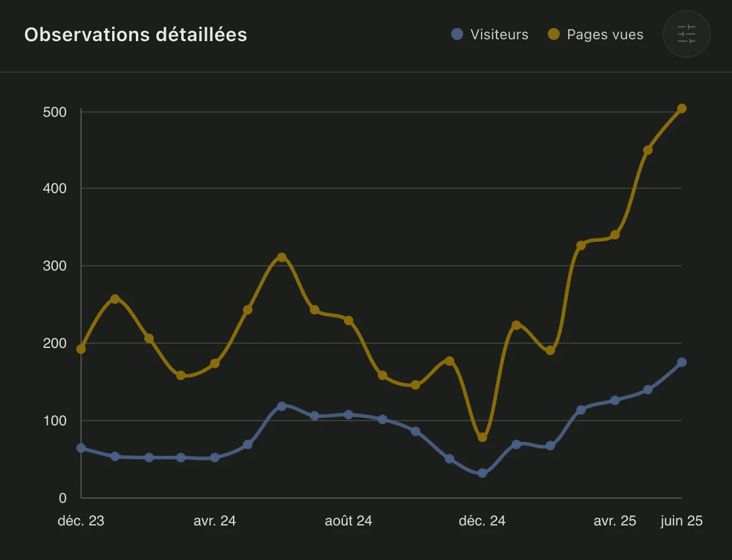Click the 200 y-axis value
The width and height of the screenshot is (732, 560).
tap(54, 343)
